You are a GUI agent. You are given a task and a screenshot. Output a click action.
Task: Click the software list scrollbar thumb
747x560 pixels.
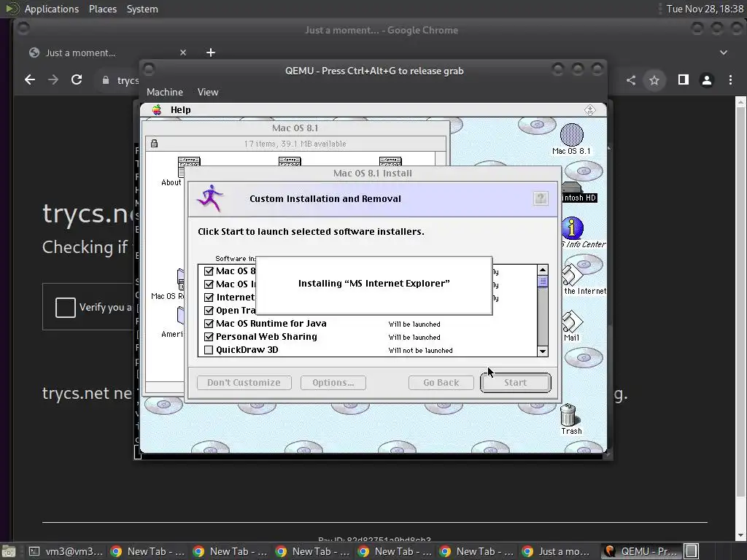pyautogui.click(x=542, y=281)
